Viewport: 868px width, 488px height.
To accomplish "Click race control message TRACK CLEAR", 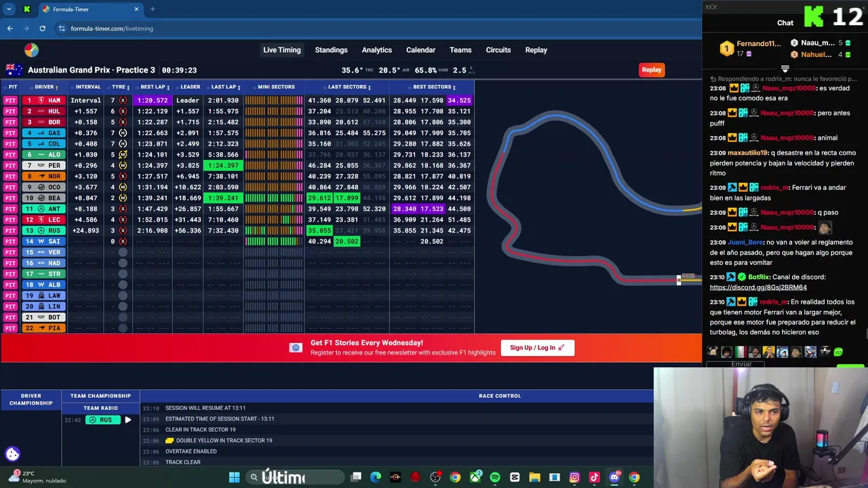I will pyautogui.click(x=183, y=462).
